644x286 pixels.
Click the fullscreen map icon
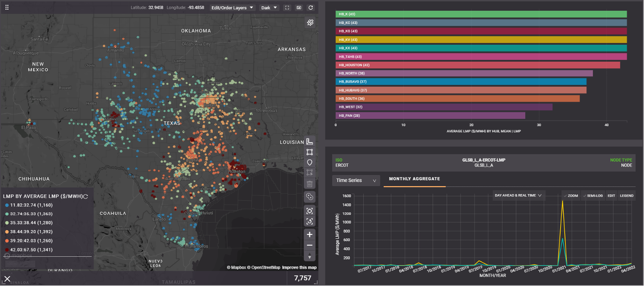287,8
